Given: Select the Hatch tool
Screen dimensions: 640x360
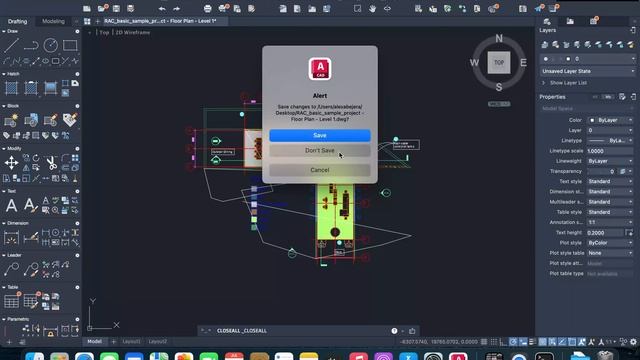Looking at the screenshot, I should click(x=11, y=88).
